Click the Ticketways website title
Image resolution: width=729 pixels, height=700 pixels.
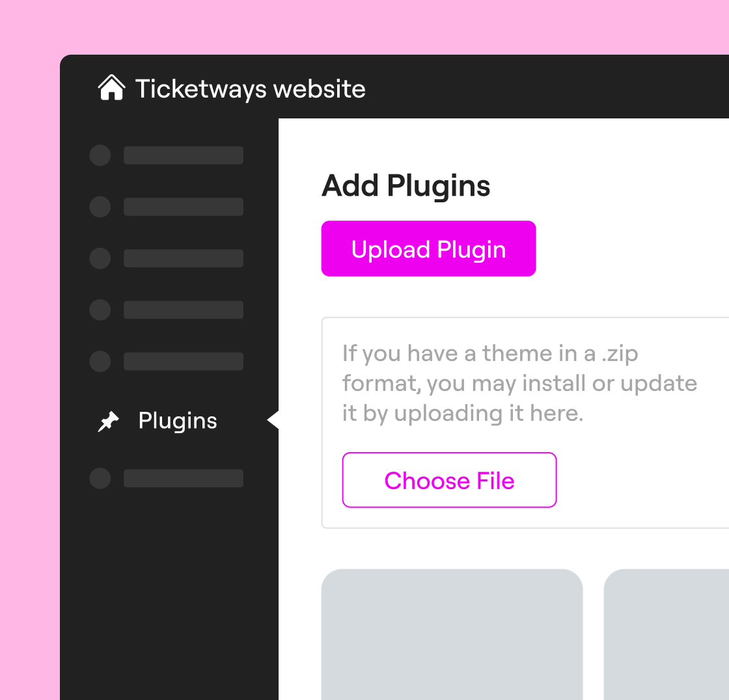point(251,88)
